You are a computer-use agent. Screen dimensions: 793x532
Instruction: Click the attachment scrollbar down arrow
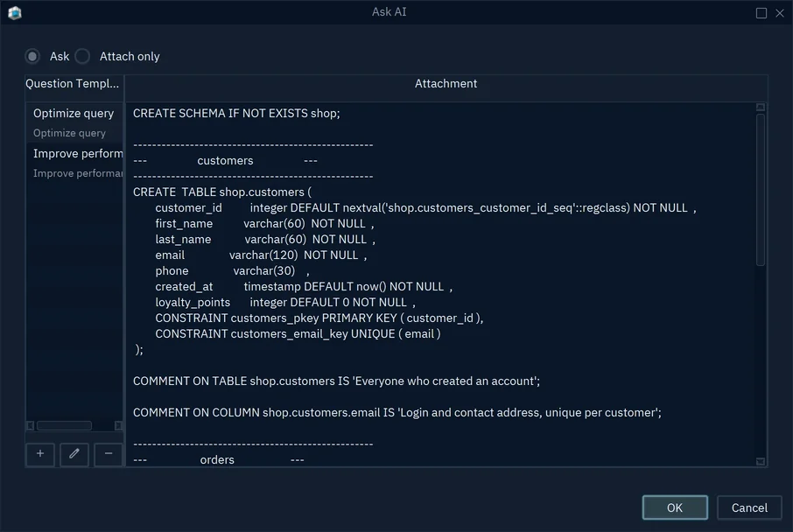click(x=760, y=461)
